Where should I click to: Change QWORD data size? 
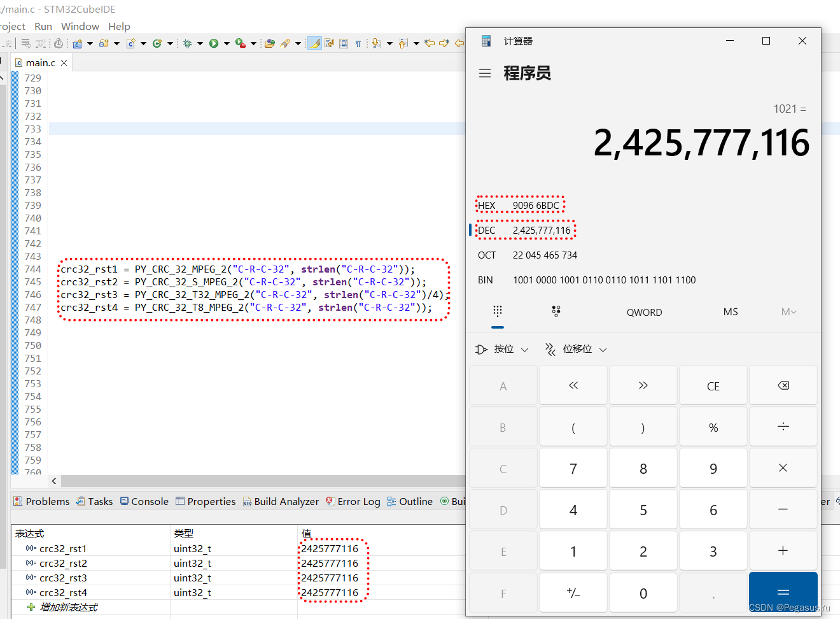point(644,312)
